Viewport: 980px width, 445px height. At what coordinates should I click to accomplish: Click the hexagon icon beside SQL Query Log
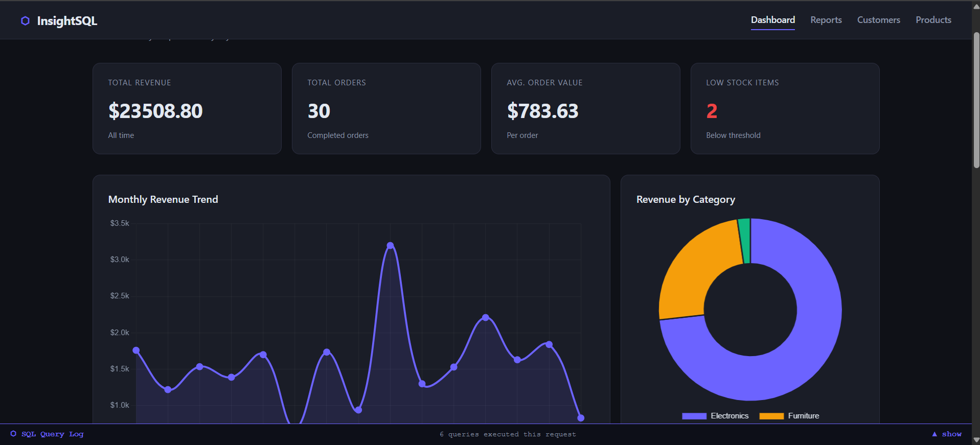click(13, 434)
